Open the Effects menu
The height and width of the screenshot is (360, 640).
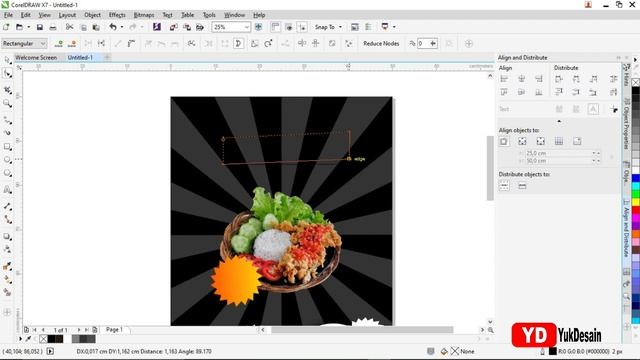click(117, 15)
